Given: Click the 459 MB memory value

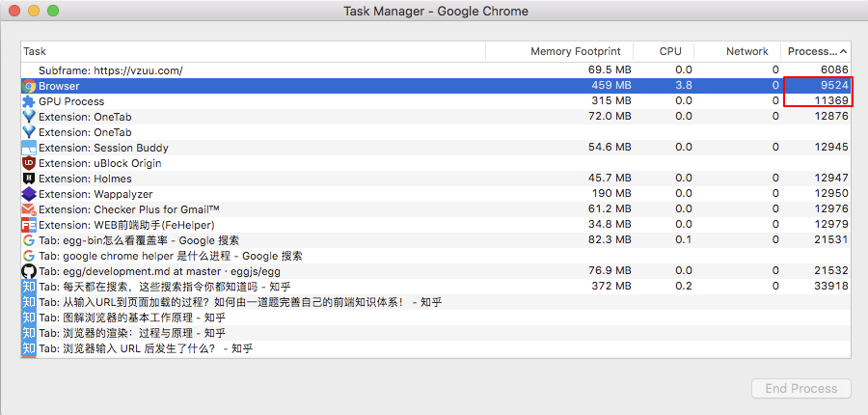Looking at the screenshot, I should coord(611,86).
